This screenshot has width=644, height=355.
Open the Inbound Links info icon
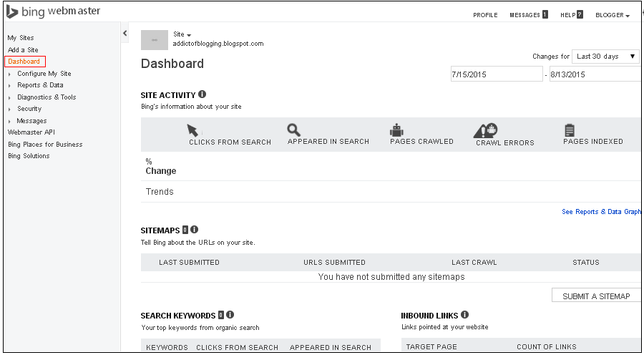coord(464,315)
